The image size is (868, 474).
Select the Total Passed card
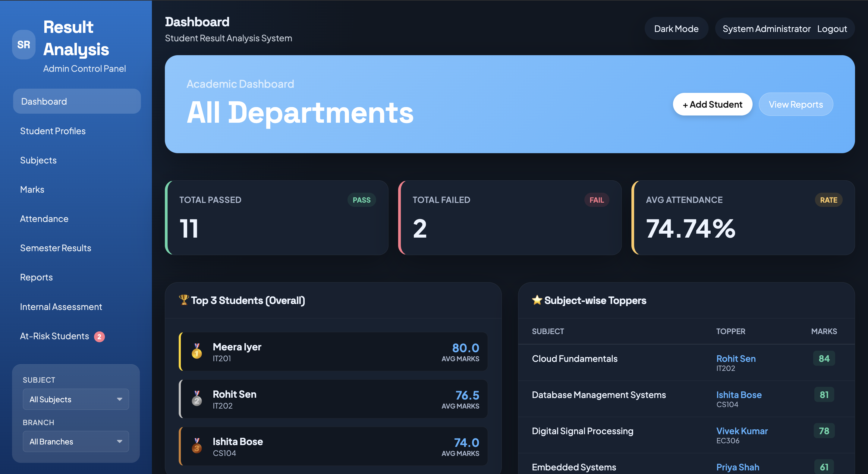pyautogui.click(x=277, y=218)
